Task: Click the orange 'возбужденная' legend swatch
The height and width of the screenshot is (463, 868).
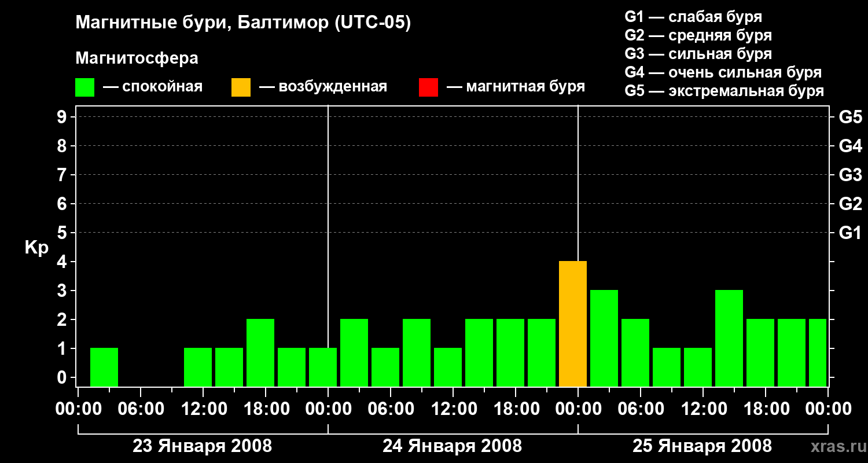Action: [241, 87]
